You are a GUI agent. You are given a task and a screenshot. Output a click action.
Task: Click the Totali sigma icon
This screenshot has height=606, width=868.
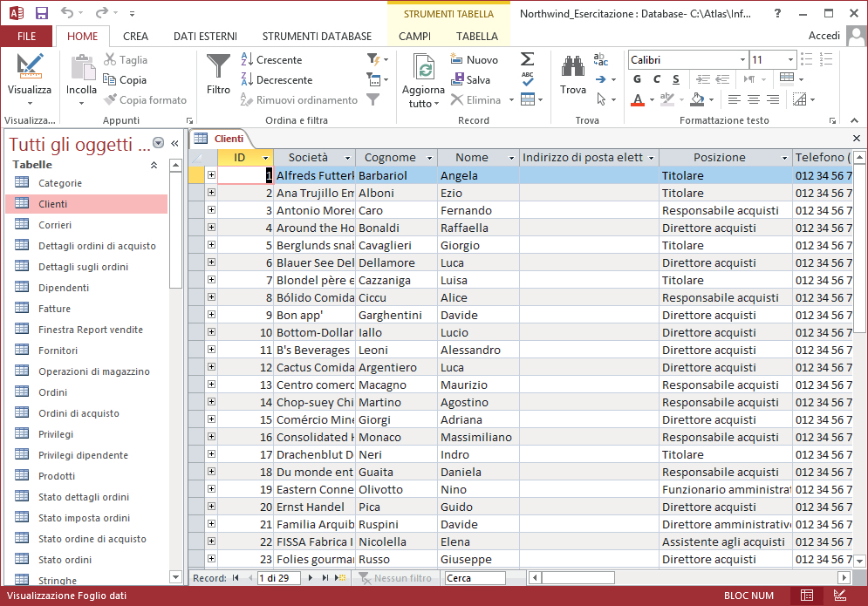(527, 59)
